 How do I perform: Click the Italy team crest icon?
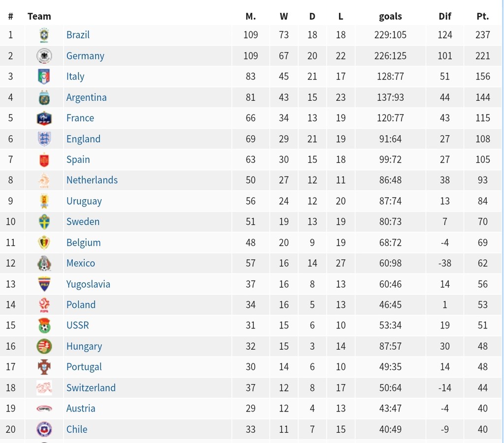point(44,76)
